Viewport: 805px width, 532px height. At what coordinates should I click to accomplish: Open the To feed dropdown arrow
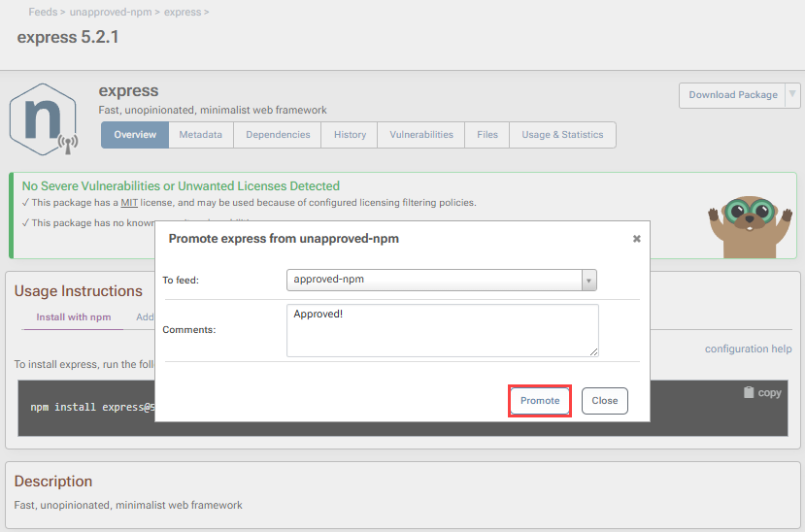(x=588, y=281)
